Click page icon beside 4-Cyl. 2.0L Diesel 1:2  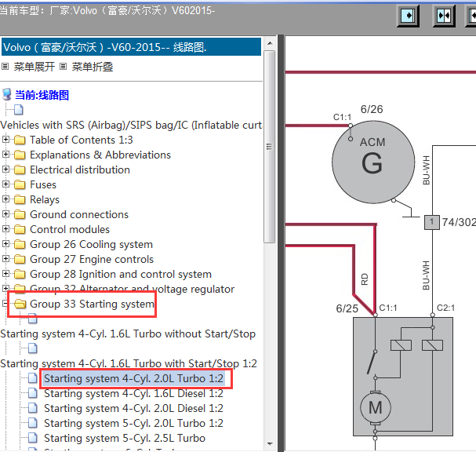point(33,408)
